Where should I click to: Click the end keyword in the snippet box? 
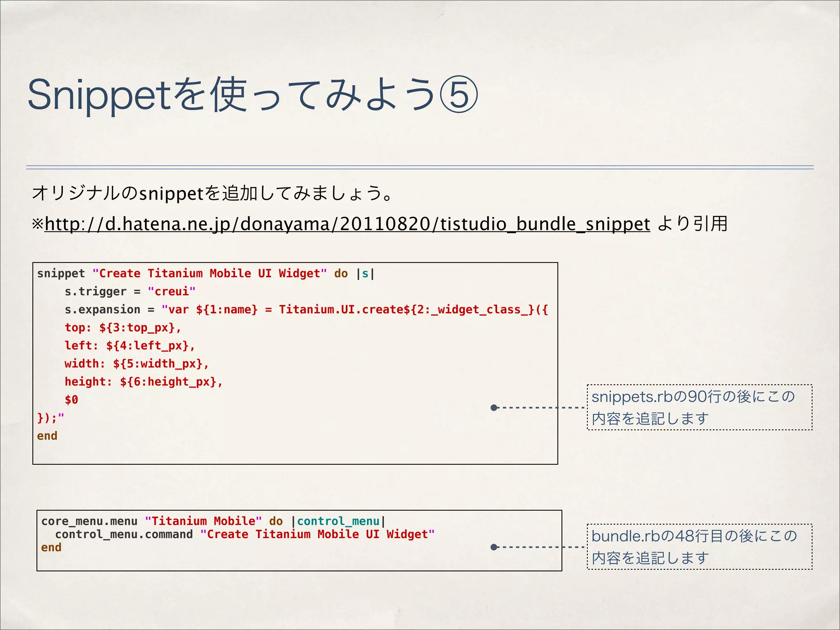tap(47, 436)
